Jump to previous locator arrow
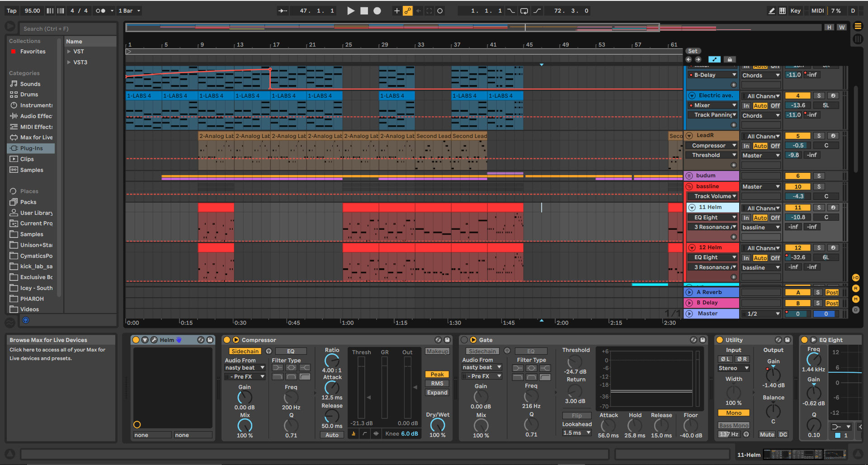The image size is (868, 465). (689, 59)
